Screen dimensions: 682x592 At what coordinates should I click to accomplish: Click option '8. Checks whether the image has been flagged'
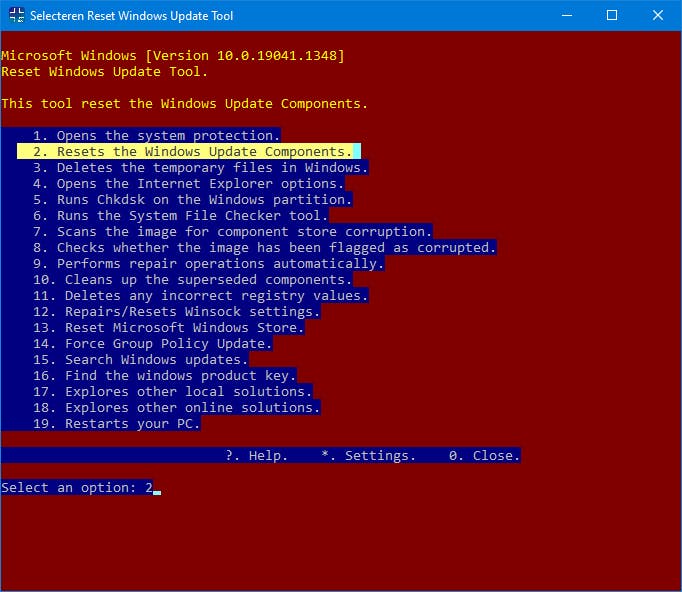click(209, 248)
